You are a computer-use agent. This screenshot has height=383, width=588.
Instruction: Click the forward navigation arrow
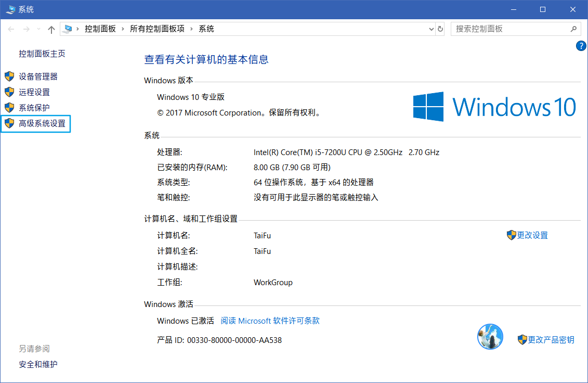pyautogui.click(x=26, y=29)
